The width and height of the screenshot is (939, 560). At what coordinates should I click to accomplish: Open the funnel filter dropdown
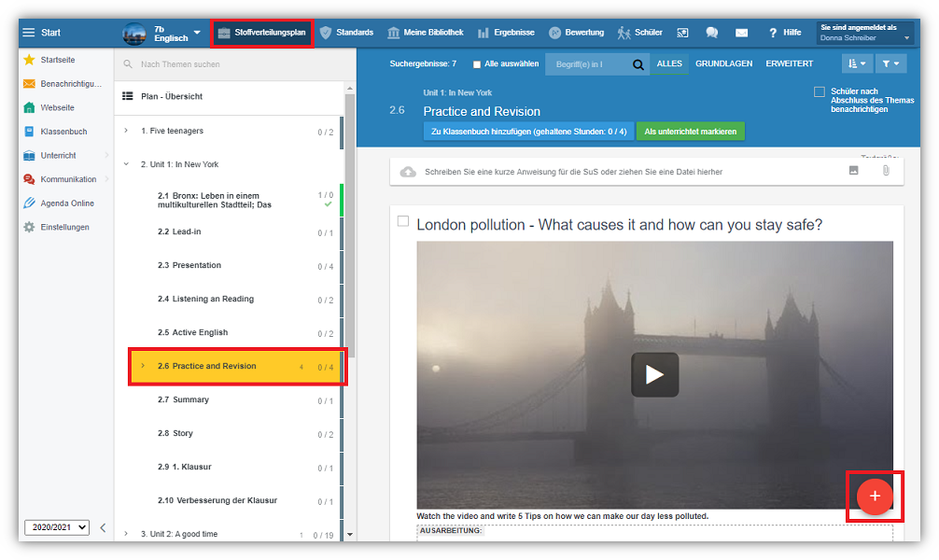(890, 63)
